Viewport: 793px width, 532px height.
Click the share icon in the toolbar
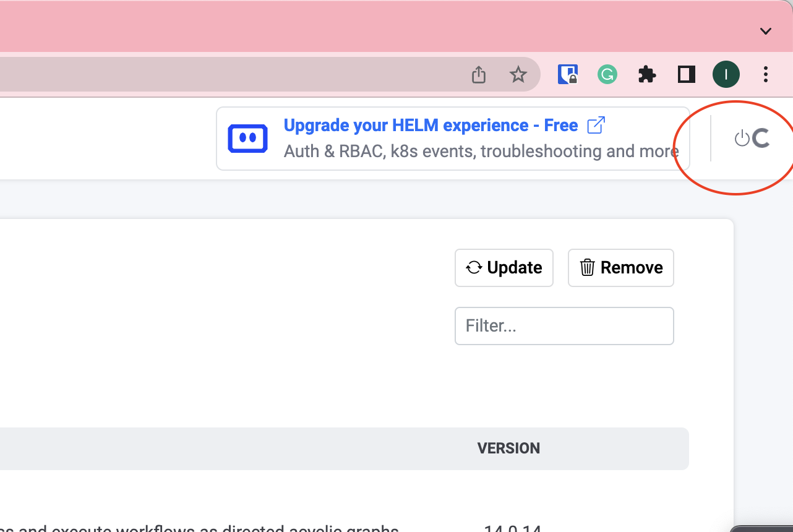coord(478,74)
